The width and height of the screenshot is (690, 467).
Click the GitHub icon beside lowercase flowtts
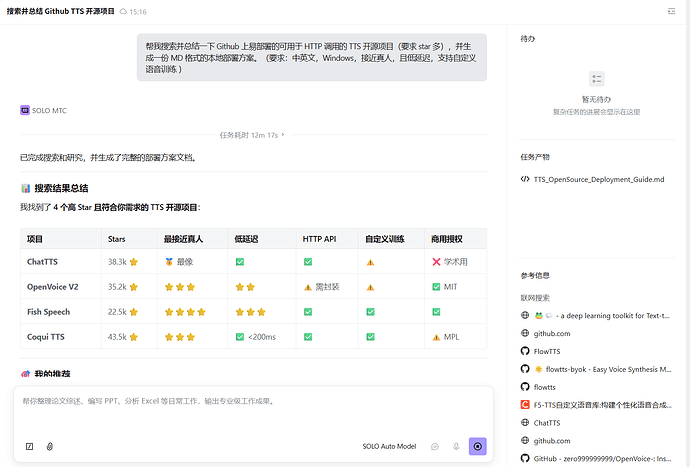[525, 386]
